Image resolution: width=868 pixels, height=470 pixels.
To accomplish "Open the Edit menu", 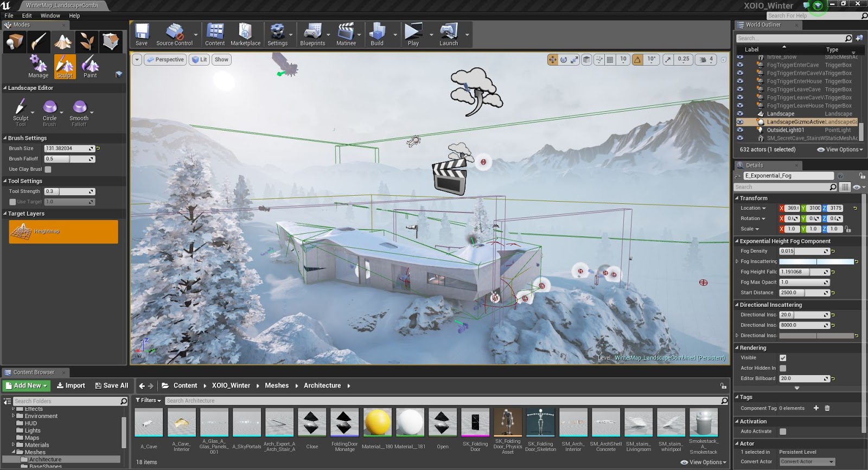I will tap(27, 16).
